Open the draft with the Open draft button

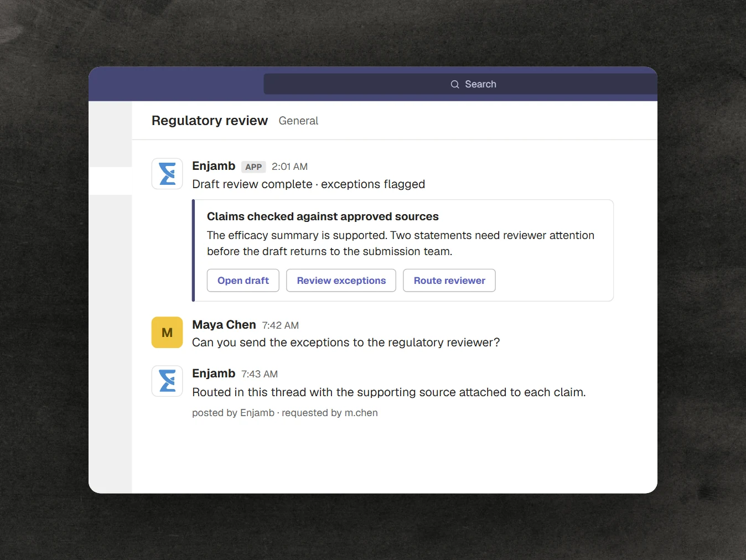(243, 281)
